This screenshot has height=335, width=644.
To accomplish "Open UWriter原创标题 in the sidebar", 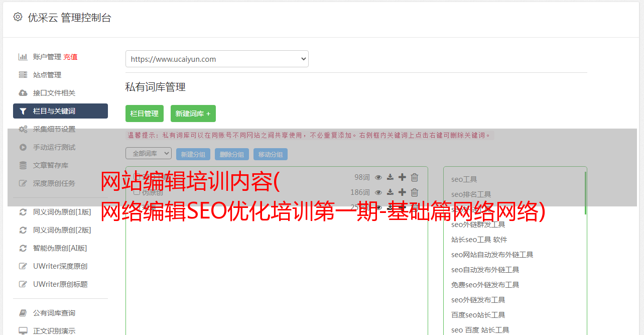I will pos(60,284).
